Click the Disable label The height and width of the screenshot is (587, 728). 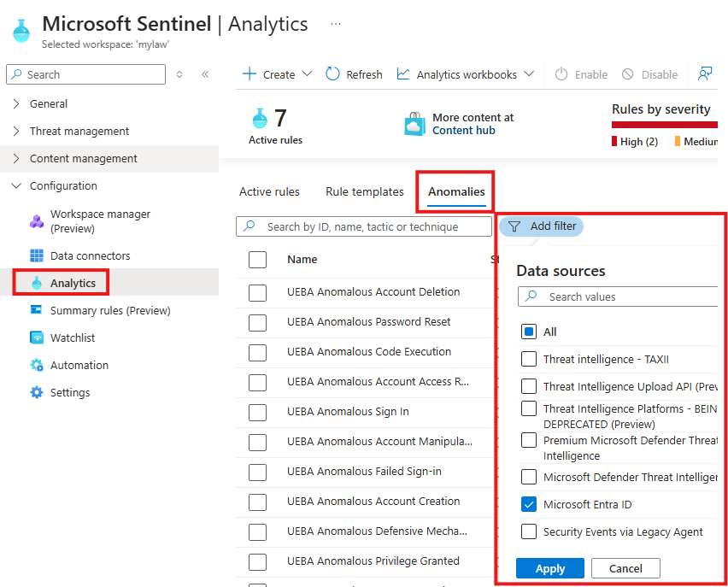click(x=660, y=74)
